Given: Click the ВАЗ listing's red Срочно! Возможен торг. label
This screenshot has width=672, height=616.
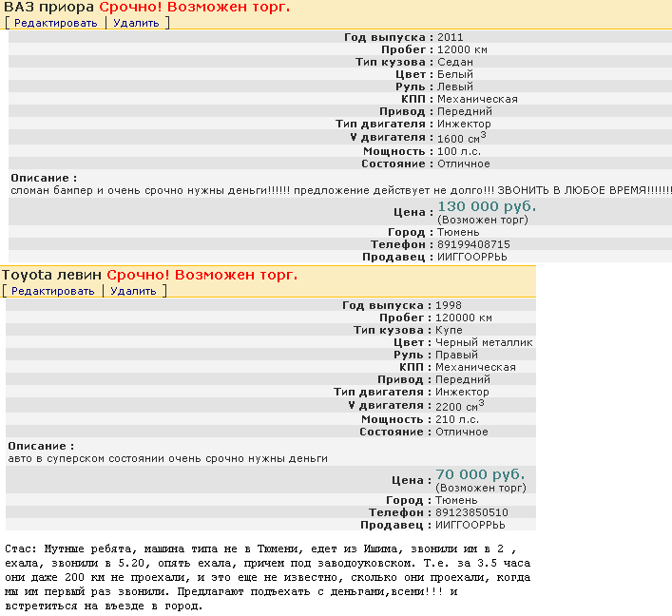Looking at the screenshot, I should 195,8.
